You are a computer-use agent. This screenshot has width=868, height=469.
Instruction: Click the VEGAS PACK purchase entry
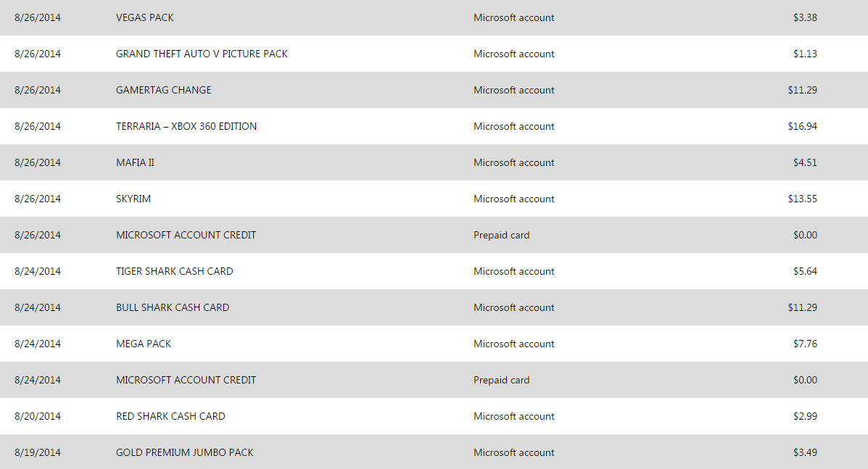pyautogui.click(x=145, y=17)
